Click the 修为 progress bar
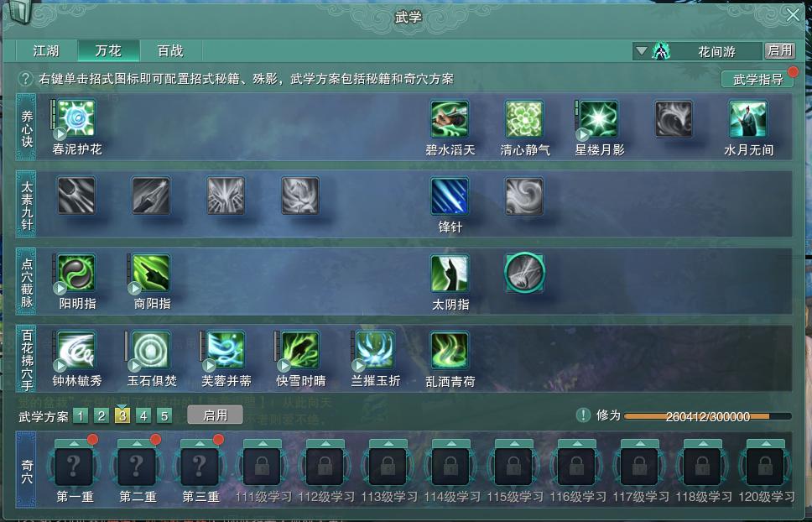Screen dimensions: 812x522 click(x=707, y=416)
